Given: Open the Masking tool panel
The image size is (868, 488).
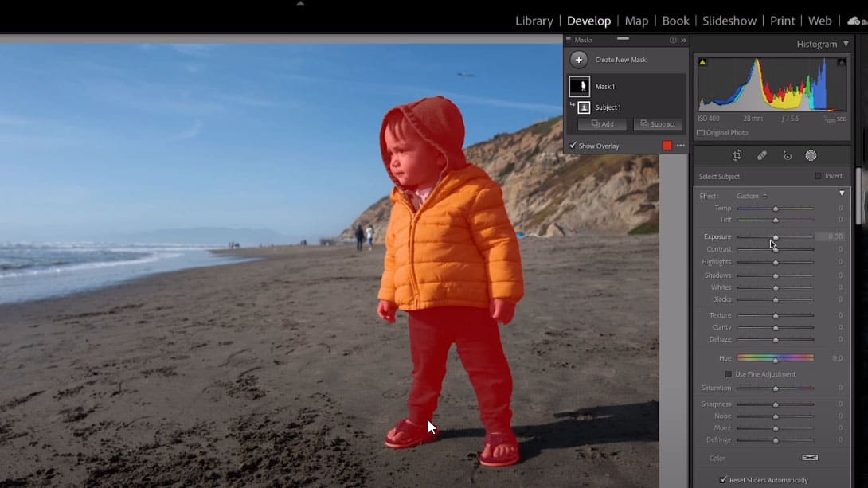Looking at the screenshot, I should pos(811,155).
